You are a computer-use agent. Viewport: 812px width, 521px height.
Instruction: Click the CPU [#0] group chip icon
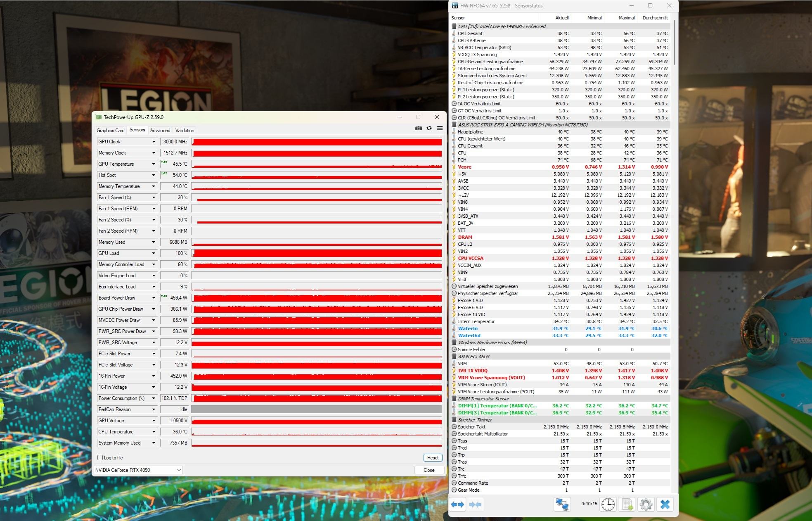click(454, 26)
